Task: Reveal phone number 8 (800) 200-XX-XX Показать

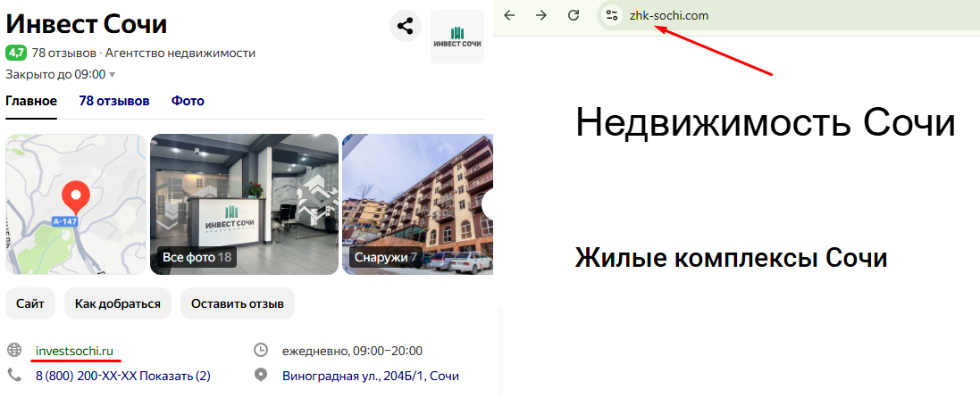Action: coord(123,376)
